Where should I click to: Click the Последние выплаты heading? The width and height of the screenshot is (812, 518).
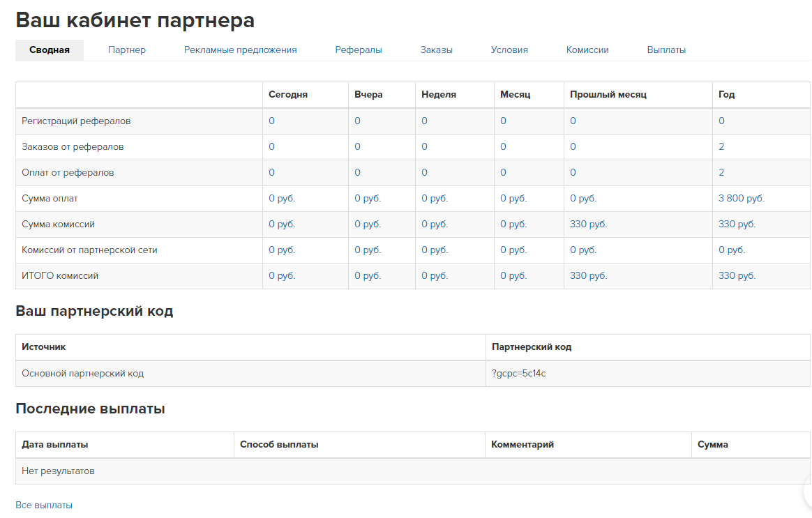[x=90, y=409]
